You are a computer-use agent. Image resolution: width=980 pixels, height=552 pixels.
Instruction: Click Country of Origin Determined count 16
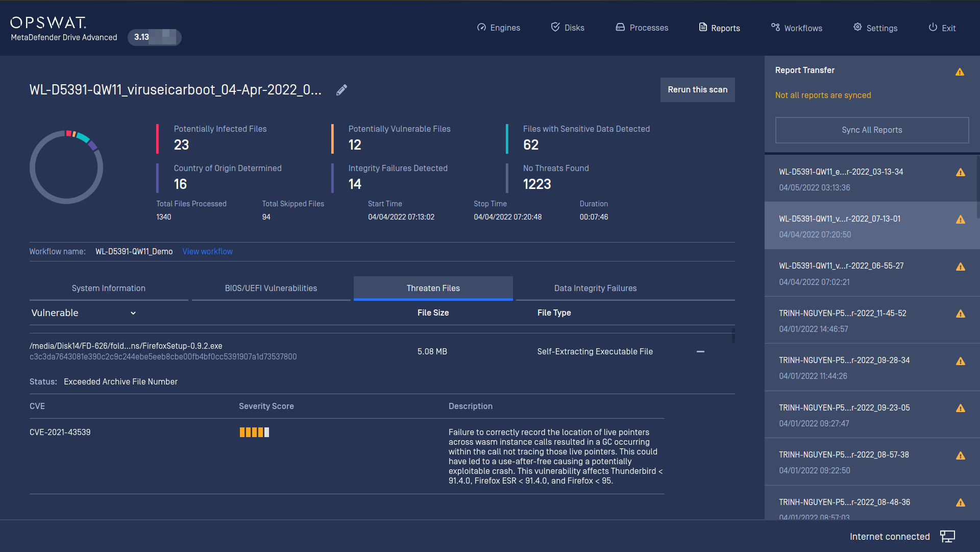pyautogui.click(x=180, y=184)
